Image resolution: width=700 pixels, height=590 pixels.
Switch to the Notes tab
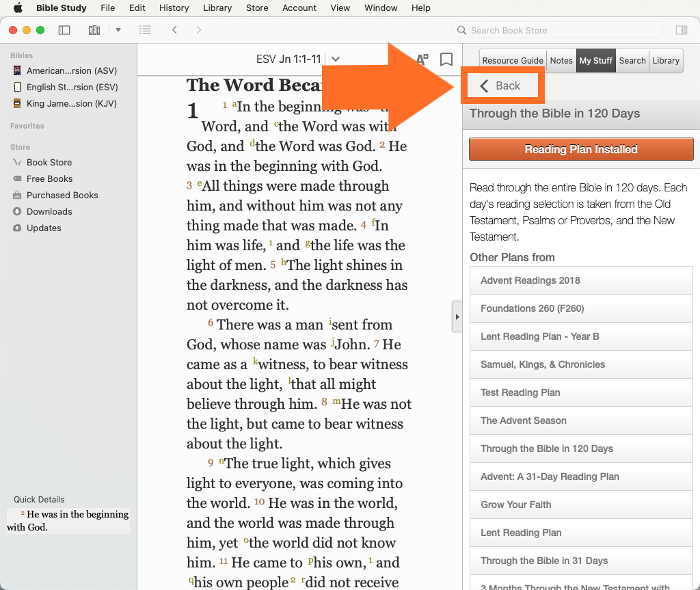point(561,61)
